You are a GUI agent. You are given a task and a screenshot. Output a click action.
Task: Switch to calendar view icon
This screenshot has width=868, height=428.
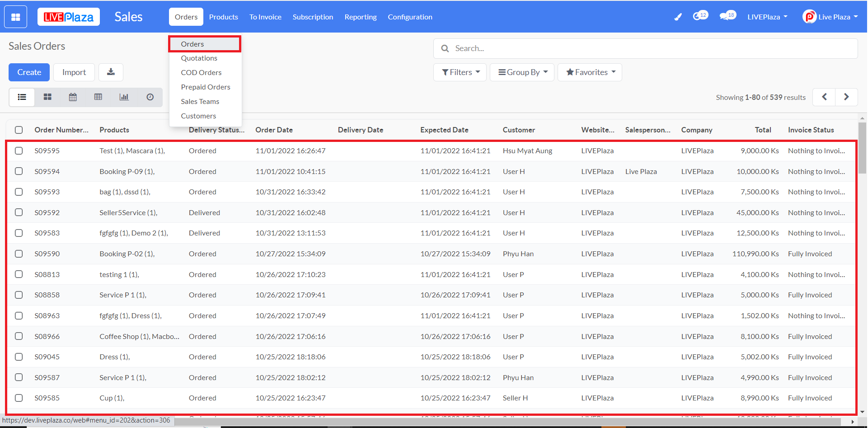click(73, 97)
